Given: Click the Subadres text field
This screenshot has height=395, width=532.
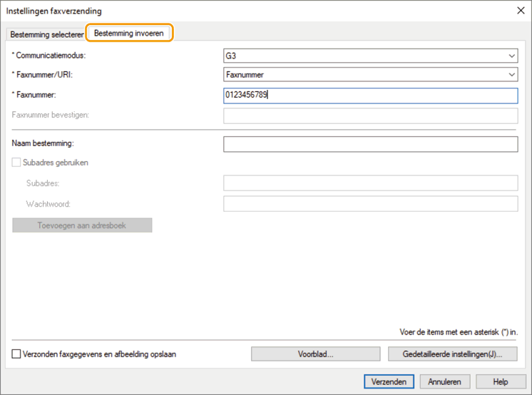Looking at the screenshot, I should click(x=370, y=183).
